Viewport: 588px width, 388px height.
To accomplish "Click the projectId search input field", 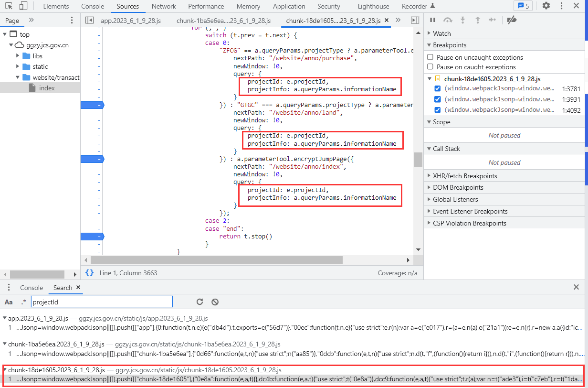I will coord(102,302).
